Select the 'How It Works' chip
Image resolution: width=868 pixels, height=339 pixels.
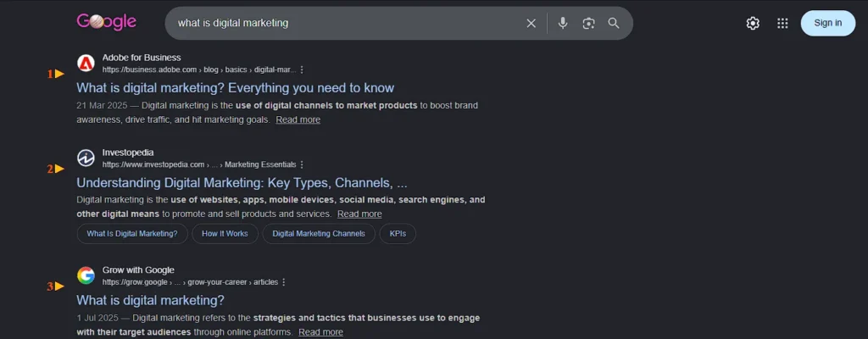(x=225, y=234)
